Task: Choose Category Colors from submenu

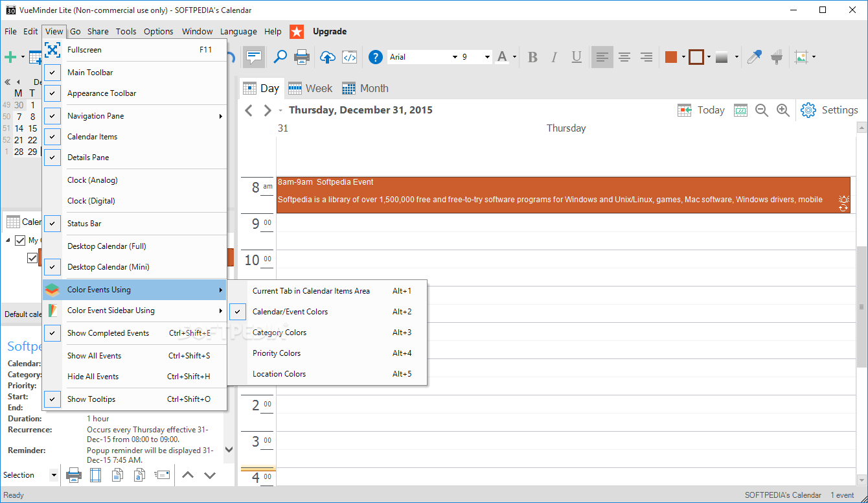Action: point(328,333)
